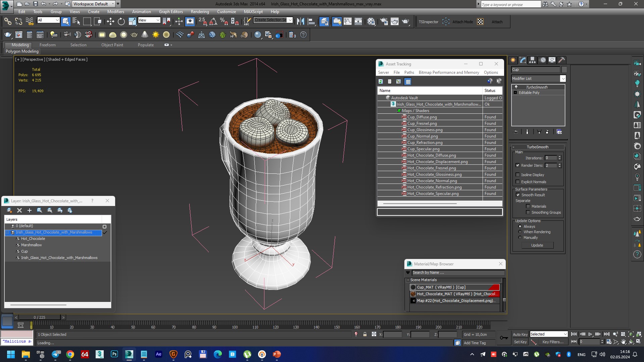Delete layer using the X icon
The height and width of the screenshot is (362, 644).
(x=19, y=210)
